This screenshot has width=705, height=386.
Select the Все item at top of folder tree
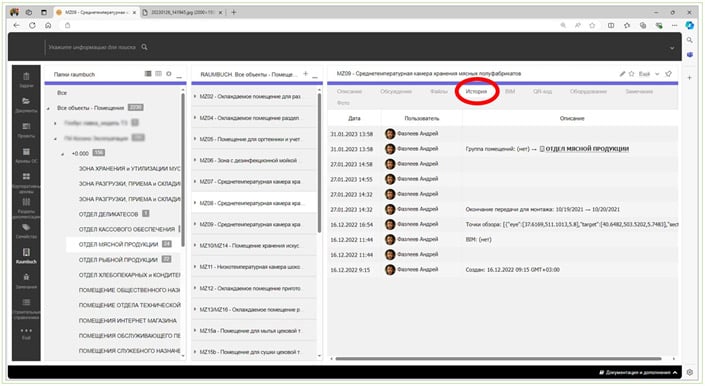click(x=62, y=93)
